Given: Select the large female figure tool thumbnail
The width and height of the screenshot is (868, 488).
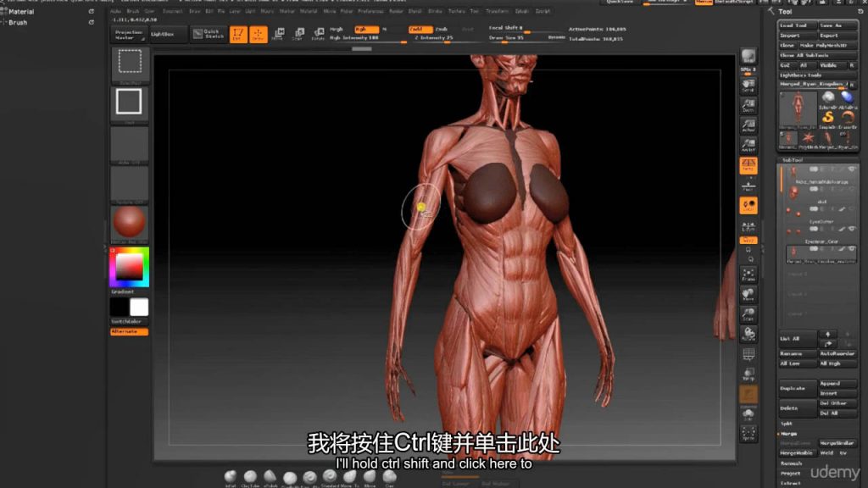Looking at the screenshot, I should point(798,111).
